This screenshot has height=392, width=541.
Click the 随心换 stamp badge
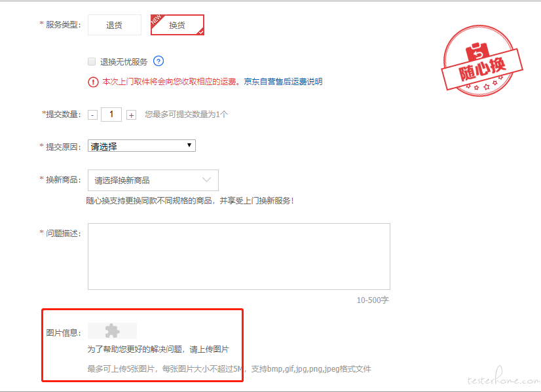(x=481, y=61)
